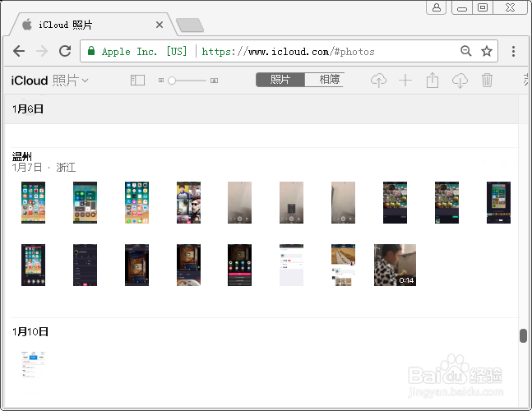Download selected items with cloud download icon
The height and width of the screenshot is (411, 532).
[x=460, y=81]
